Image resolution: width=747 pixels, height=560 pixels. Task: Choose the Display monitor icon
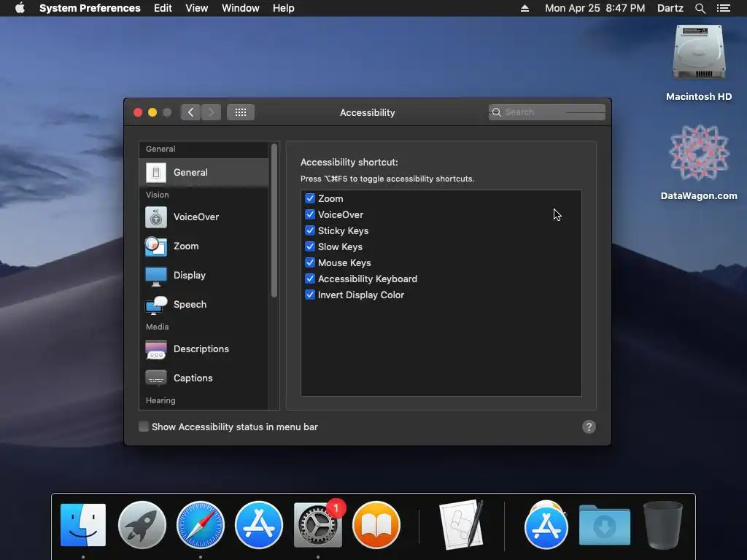pos(156,276)
